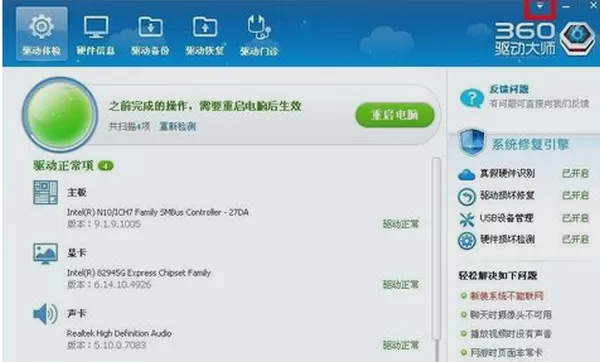Click the 共扫描4项 text
The height and width of the screenshot is (362, 600).
tap(129, 126)
